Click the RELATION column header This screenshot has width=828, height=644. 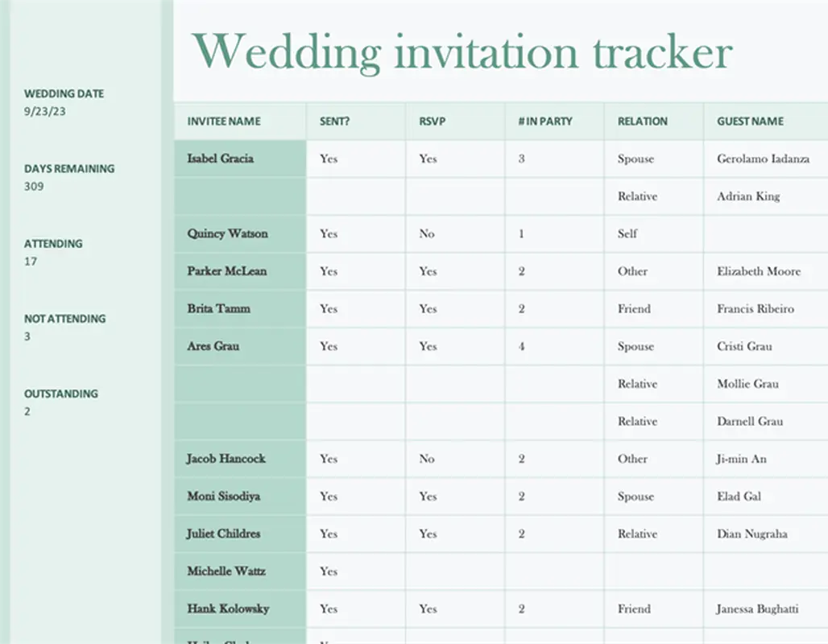[643, 122]
